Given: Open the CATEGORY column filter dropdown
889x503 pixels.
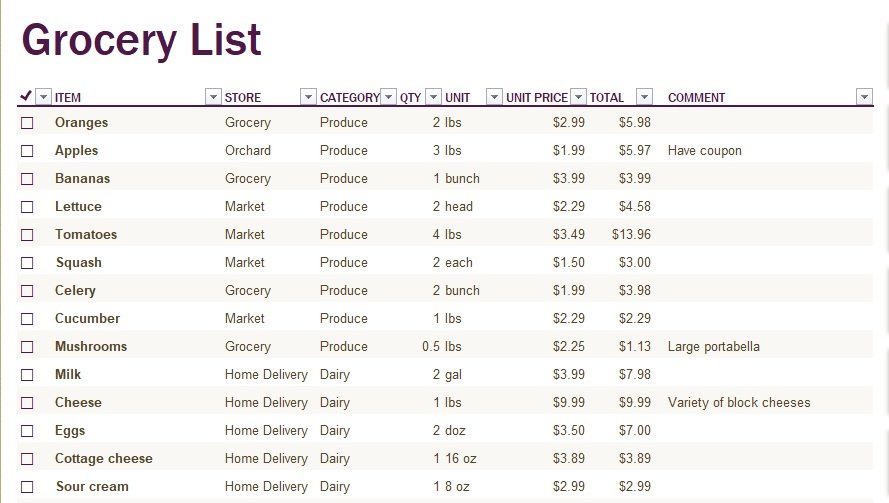Looking at the screenshot, I should [388, 97].
